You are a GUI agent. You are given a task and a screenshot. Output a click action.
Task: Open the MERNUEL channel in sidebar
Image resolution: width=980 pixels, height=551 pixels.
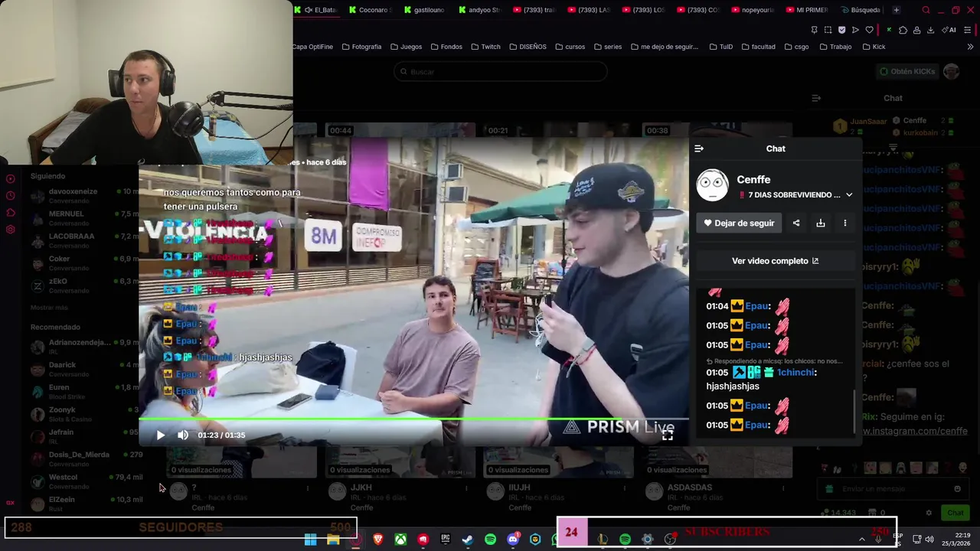[84, 218]
